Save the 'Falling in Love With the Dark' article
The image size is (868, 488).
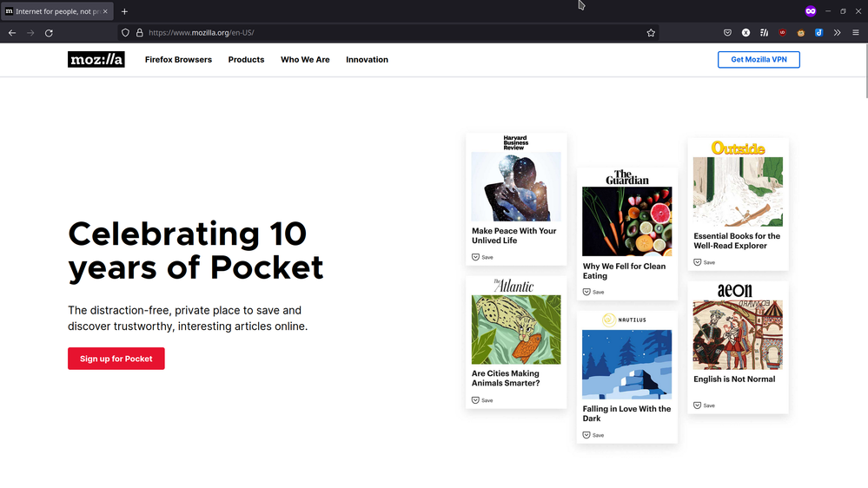[593, 435]
